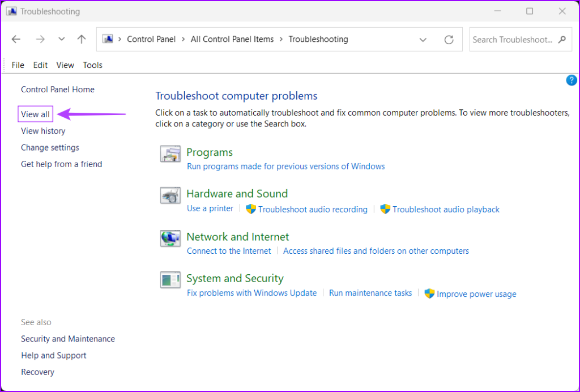
Task: Open the Programs category heading
Action: (x=210, y=152)
